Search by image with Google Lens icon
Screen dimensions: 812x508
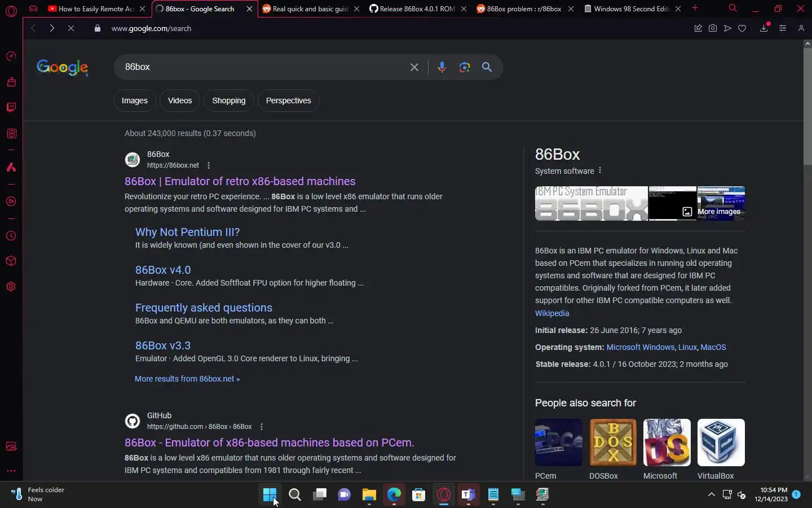[464, 67]
